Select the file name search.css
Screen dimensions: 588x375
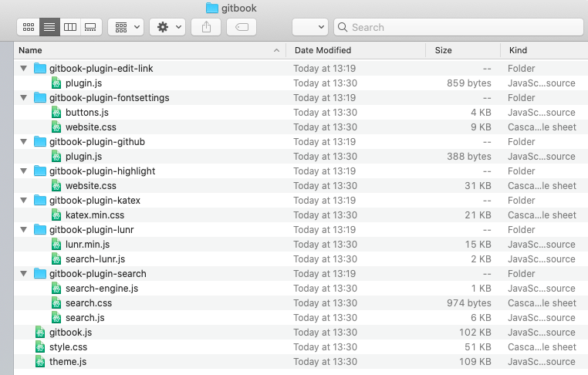click(x=89, y=303)
